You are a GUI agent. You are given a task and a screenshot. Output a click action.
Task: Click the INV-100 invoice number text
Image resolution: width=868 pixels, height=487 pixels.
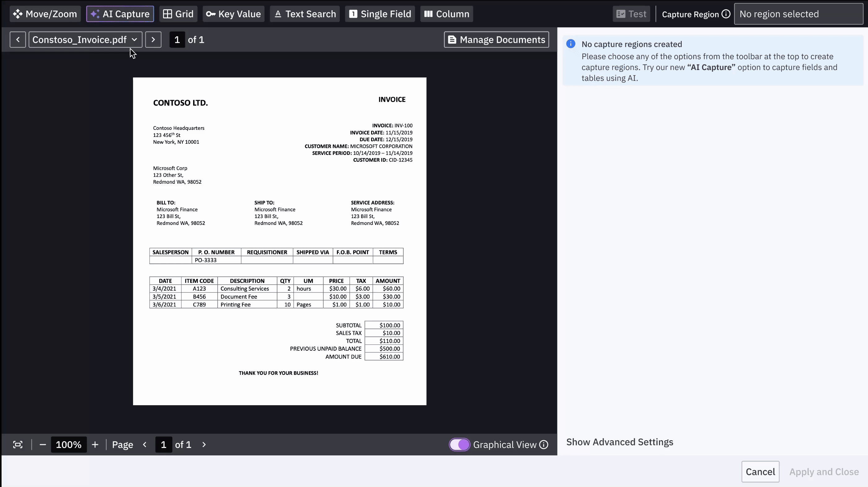click(403, 126)
